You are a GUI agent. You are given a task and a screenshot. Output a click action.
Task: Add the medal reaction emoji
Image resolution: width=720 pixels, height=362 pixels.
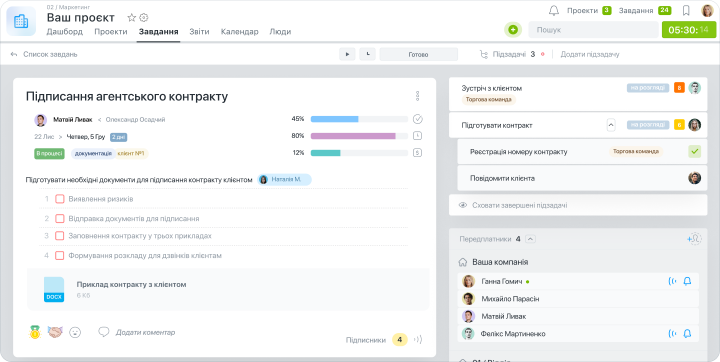point(35,332)
